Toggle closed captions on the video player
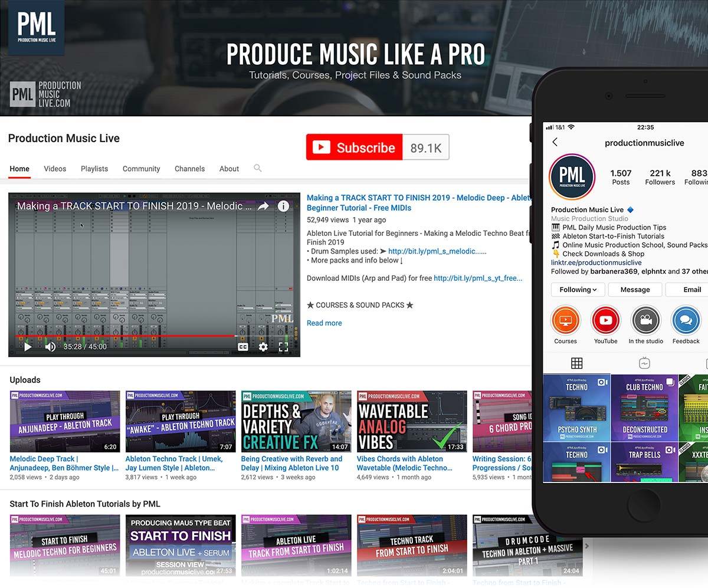Viewport: 708px width, 588px height. pyautogui.click(x=243, y=347)
